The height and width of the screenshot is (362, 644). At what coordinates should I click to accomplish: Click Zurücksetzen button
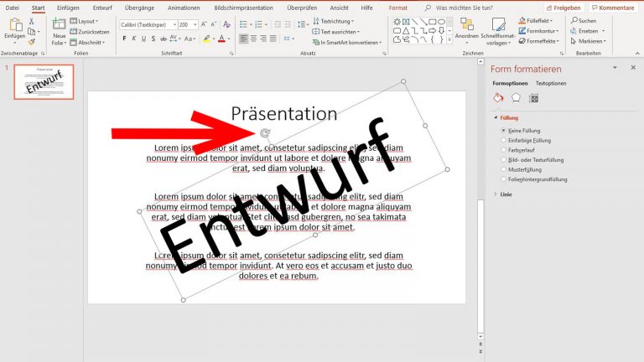click(90, 32)
